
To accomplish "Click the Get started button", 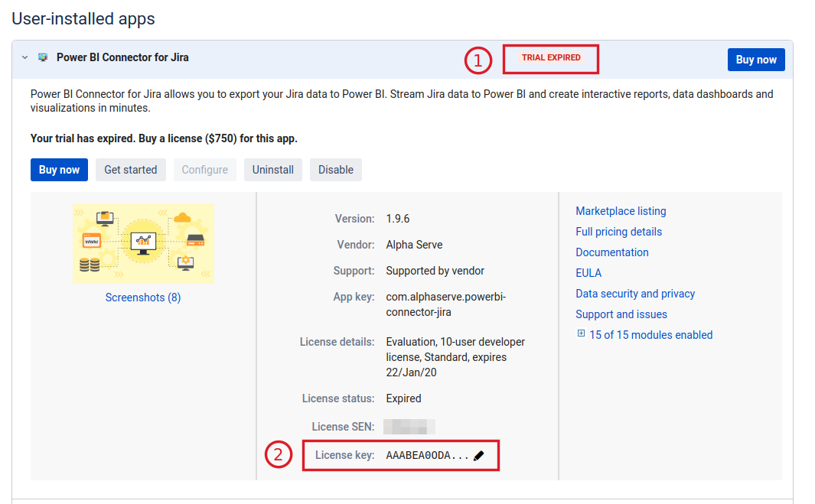I will click(130, 170).
